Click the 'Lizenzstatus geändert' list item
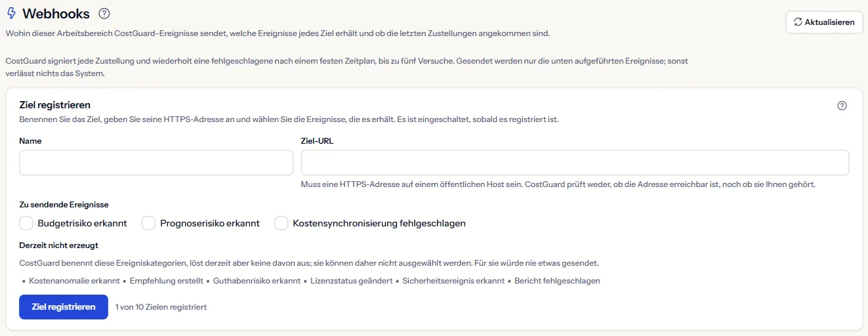This screenshot has height=336, width=868. (352, 281)
